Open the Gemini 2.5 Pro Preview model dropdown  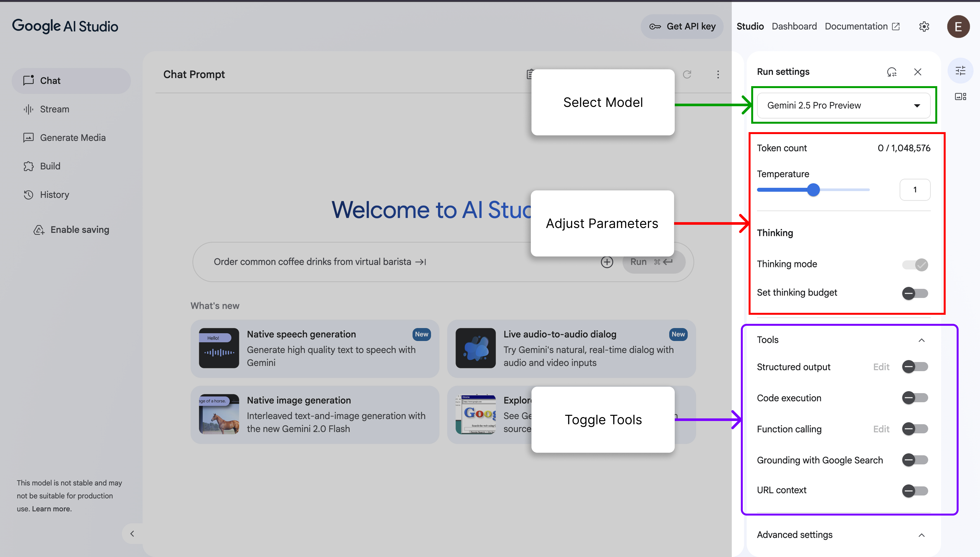tap(843, 106)
